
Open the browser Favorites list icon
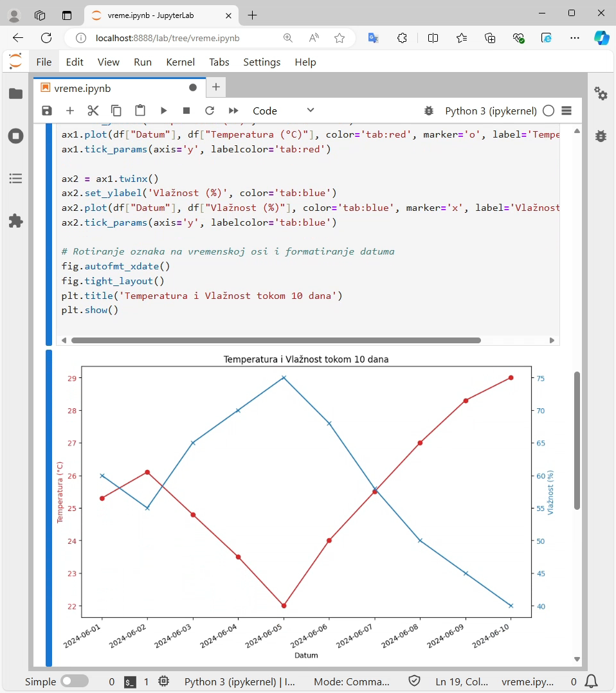pyautogui.click(x=461, y=38)
